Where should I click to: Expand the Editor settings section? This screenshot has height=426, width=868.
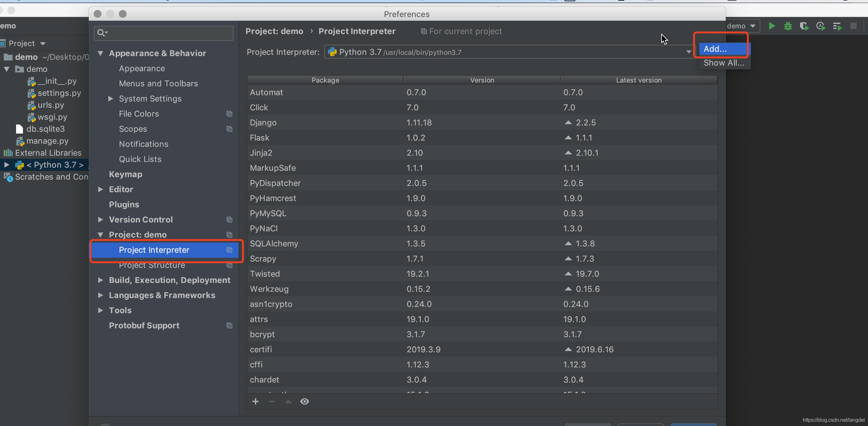tap(100, 190)
